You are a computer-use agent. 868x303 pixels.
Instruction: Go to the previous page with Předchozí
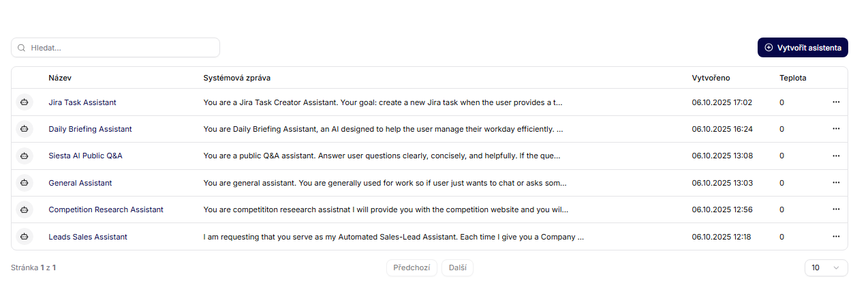click(412, 268)
